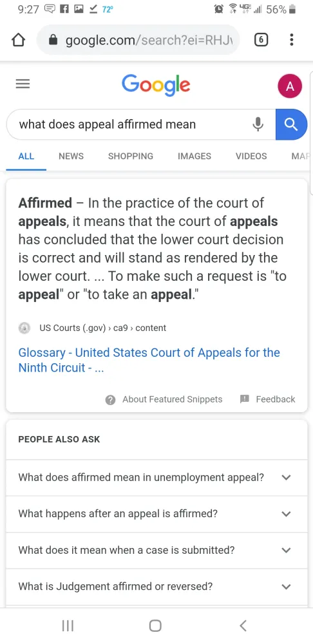This screenshot has width=313, height=644.
Task: Open the Ninth Circuit Glossary result link
Action: tap(149, 360)
